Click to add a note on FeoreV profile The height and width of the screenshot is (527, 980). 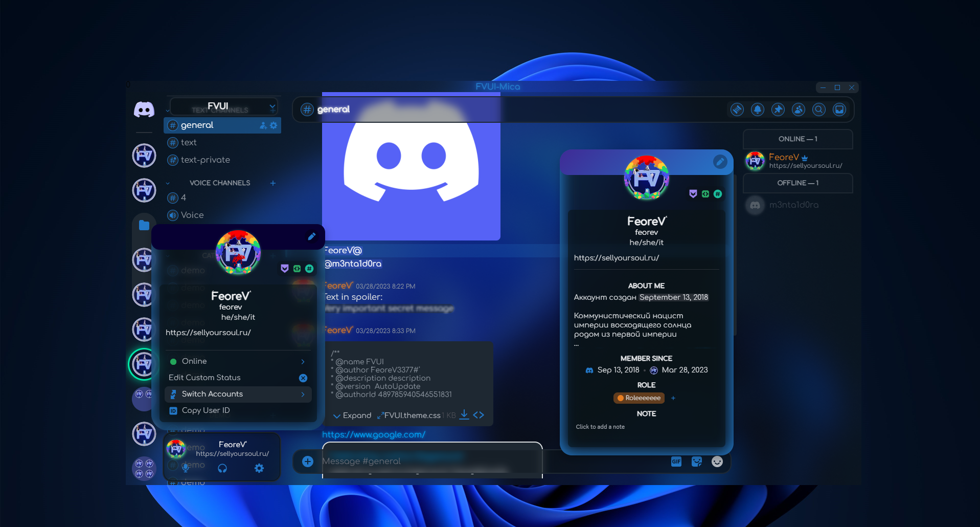click(x=600, y=426)
